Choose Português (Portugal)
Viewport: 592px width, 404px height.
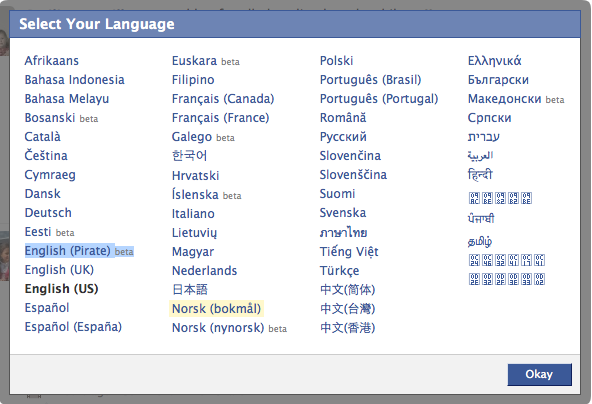379,99
